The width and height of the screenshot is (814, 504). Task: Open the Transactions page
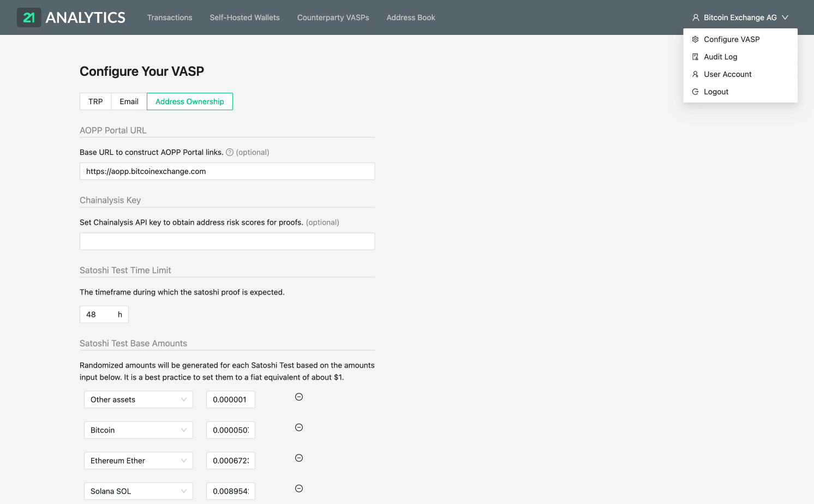pyautogui.click(x=170, y=17)
